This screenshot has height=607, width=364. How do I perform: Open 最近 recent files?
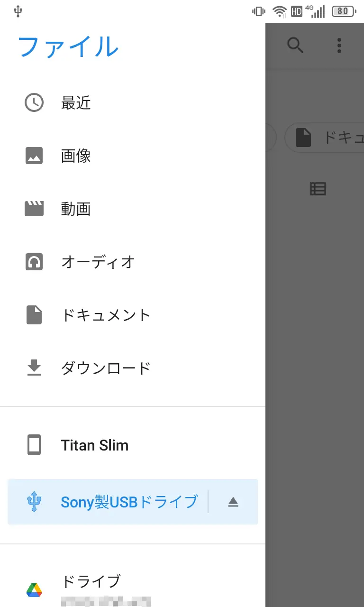pyautogui.click(x=76, y=102)
